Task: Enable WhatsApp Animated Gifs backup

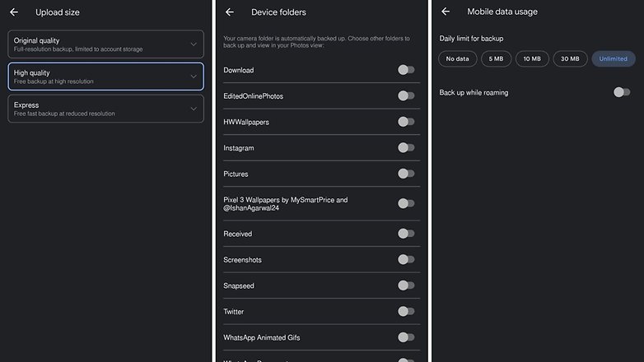Action: click(406, 337)
